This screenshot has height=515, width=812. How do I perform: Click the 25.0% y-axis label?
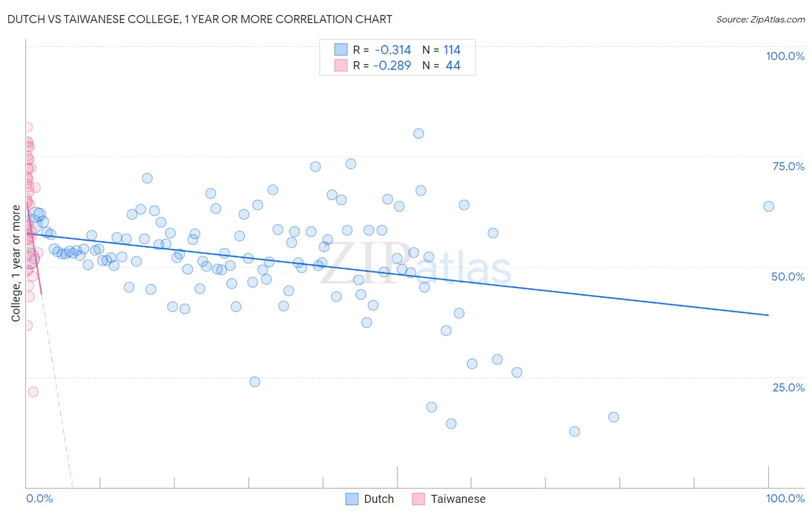click(x=788, y=387)
